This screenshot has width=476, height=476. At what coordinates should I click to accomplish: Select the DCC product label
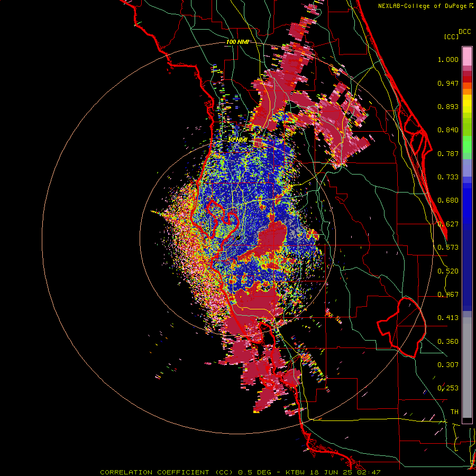(464, 32)
